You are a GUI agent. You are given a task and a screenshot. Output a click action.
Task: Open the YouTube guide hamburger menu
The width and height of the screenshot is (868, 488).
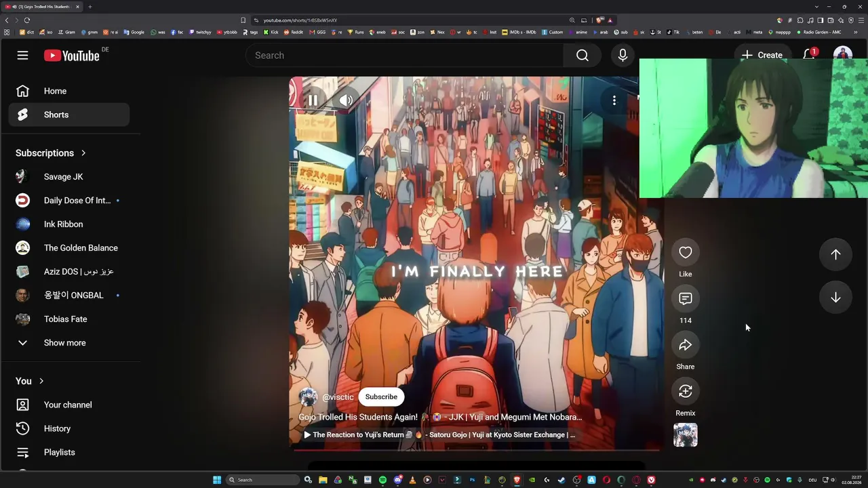22,56
